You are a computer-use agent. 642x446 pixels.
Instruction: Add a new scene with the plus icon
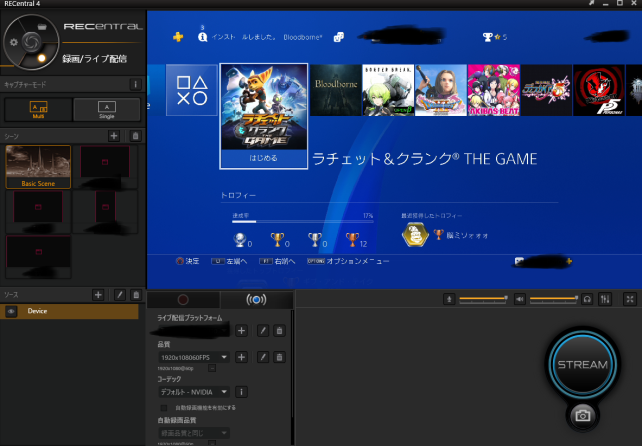click(x=114, y=136)
